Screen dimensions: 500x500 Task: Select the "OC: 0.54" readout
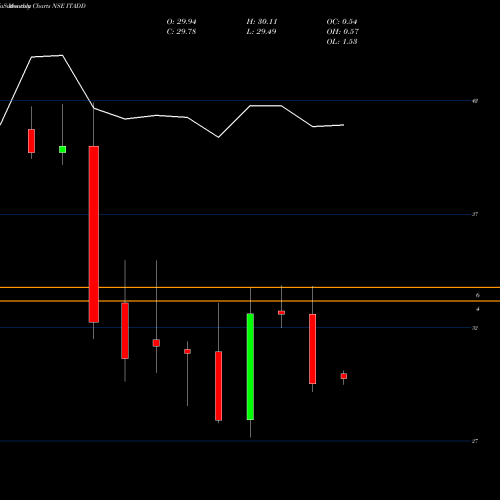pyautogui.click(x=342, y=22)
